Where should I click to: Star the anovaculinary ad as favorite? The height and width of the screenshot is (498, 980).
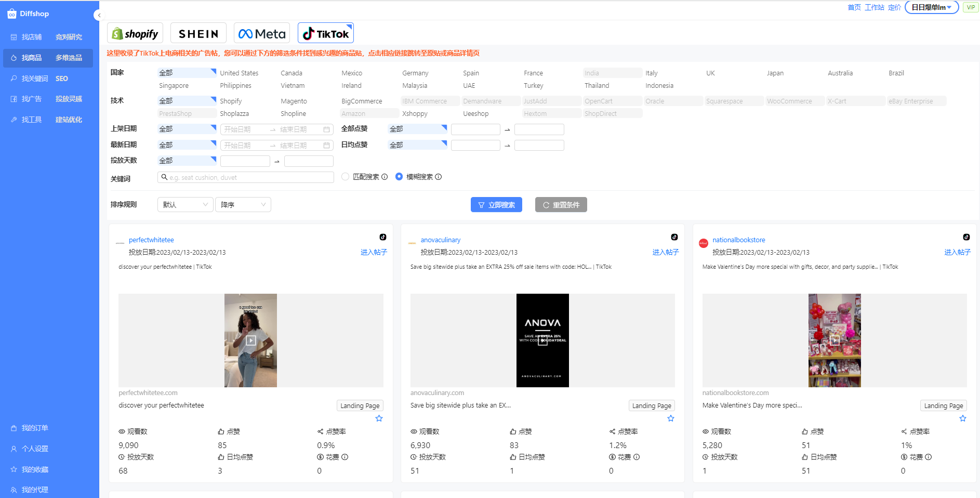point(671,418)
